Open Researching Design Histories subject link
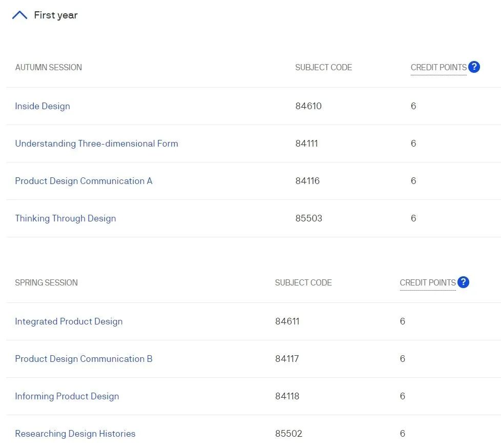 tap(75, 434)
